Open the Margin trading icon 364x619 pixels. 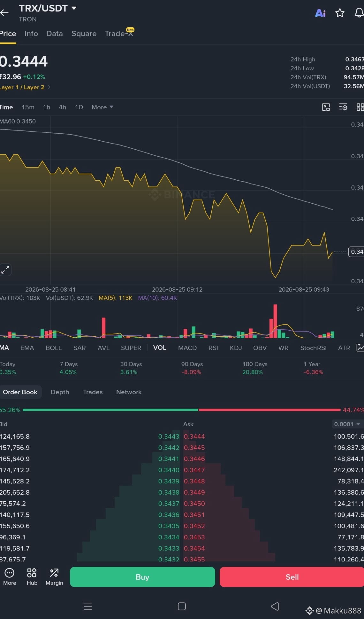pos(54,577)
